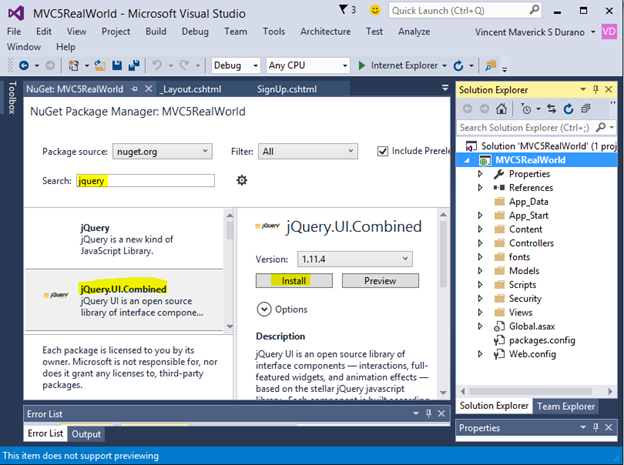Click Sync with Active Document icon
Image resolution: width=624 pixels, height=465 pixels.
[x=551, y=108]
